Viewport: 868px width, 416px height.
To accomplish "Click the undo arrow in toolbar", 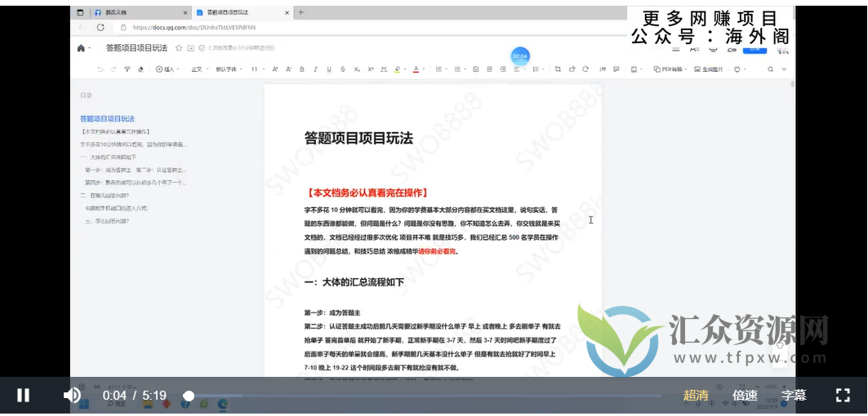I will 100,69.
